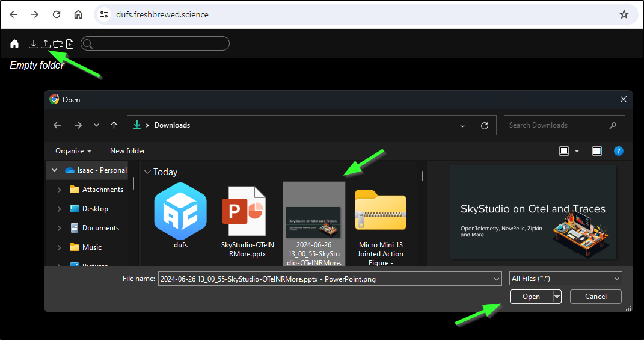Click the address bar URL
Viewport: 644px width, 340px height.
point(162,14)
